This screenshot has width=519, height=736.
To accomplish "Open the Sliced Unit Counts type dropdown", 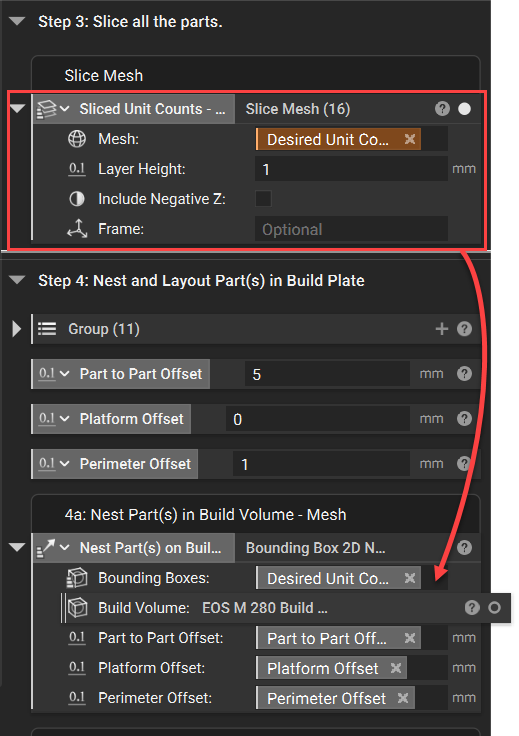I will 65,109.
